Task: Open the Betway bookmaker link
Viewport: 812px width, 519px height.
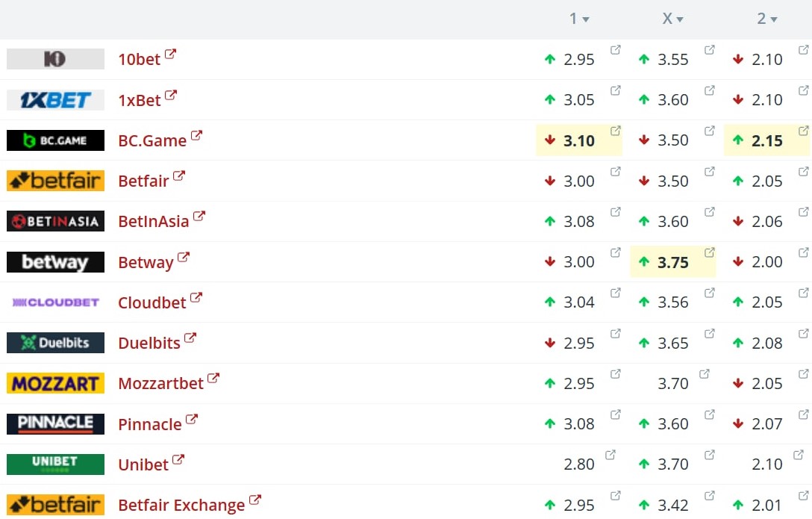Action: pyautogui.click(x=154, y=261)
